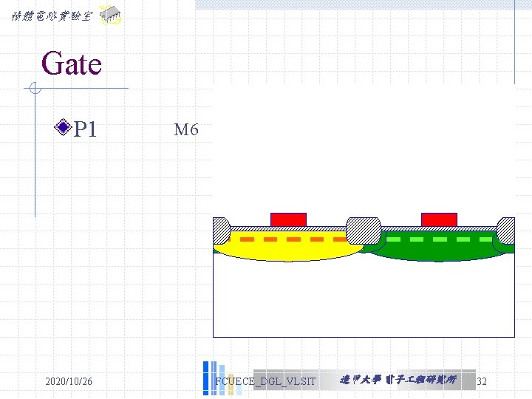Click the blue vertical bars footer graphic

(222, 378)
